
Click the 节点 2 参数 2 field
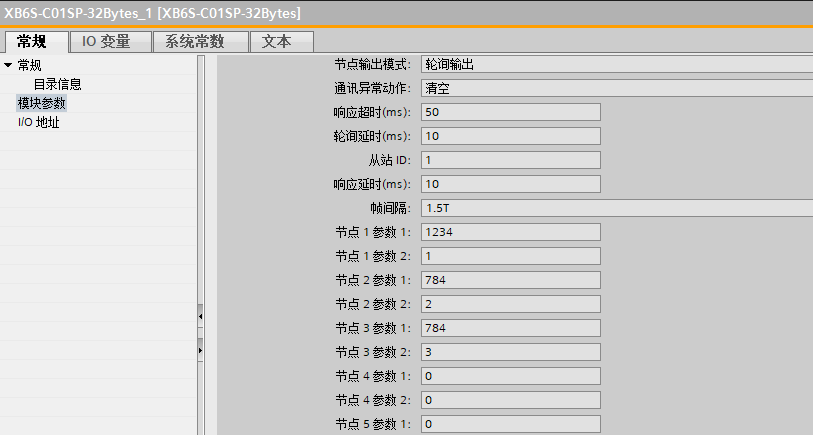[510, 304]
